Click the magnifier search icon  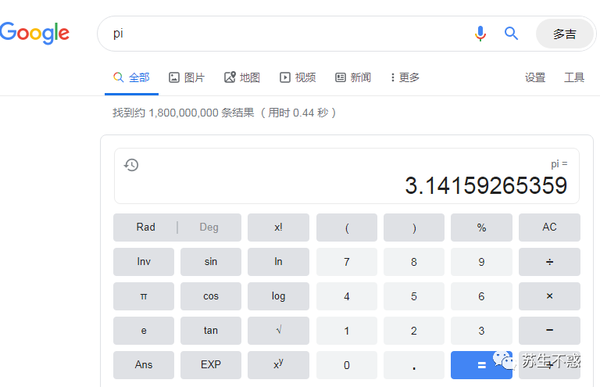tap(511, 34)
